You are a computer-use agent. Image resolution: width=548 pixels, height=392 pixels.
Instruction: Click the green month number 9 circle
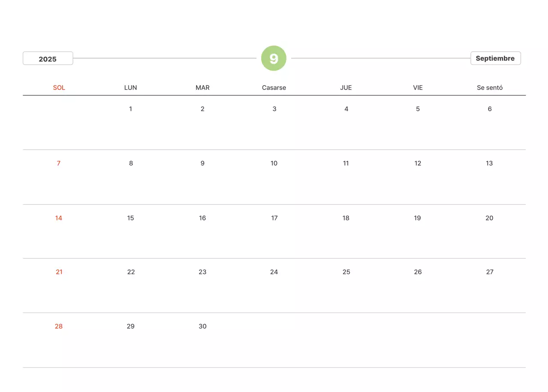point(274,58)
